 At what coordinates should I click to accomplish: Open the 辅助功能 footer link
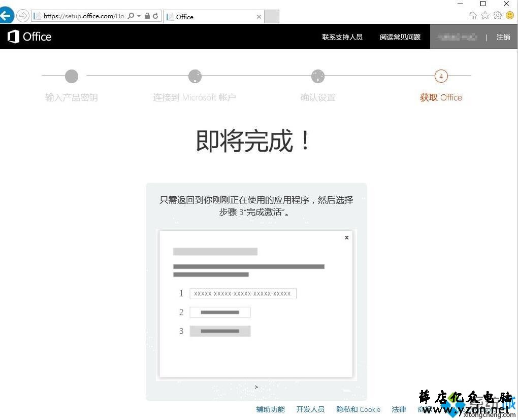pyautogui.click(x=270, y=409)
